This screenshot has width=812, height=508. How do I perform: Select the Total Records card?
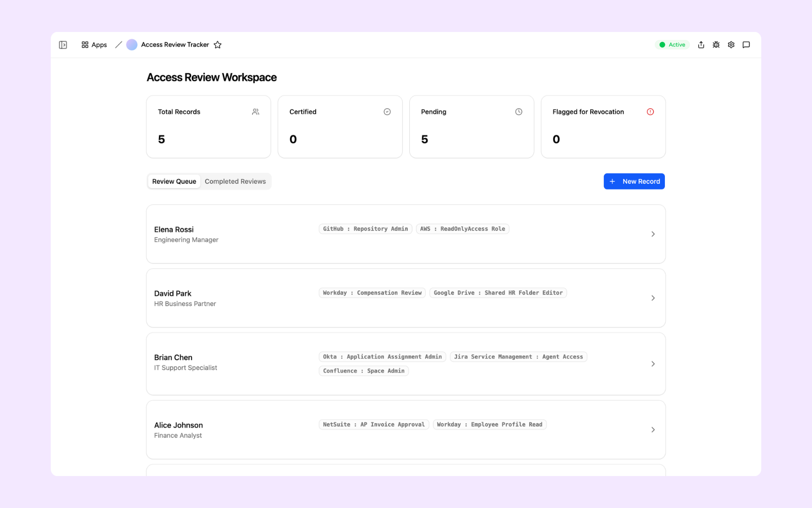pyautogui.click(x=209, y=127)
